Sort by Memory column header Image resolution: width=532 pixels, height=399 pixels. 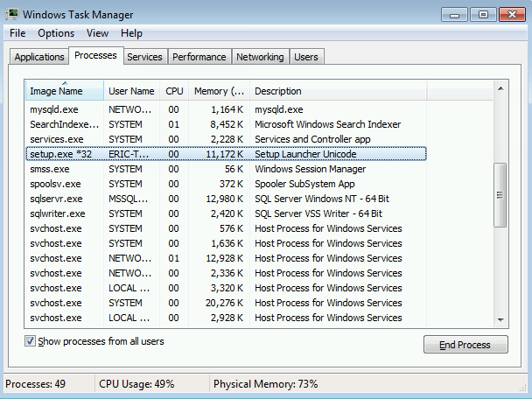click(219, 91)
